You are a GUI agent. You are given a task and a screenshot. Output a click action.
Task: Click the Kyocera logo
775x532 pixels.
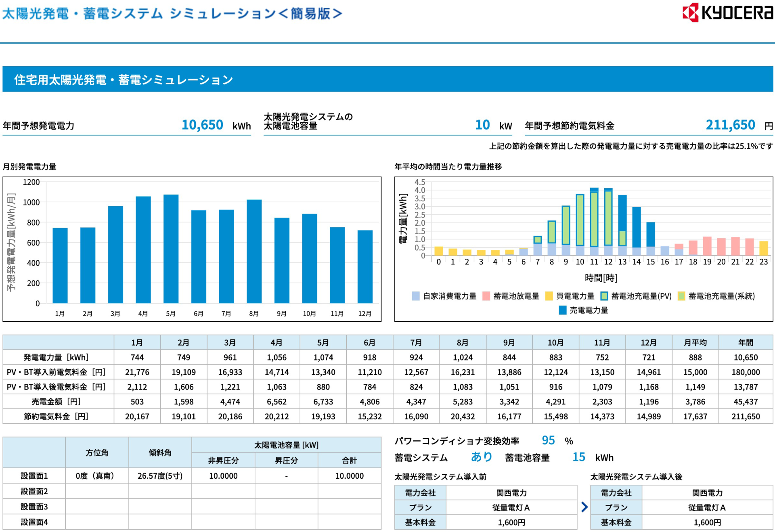coord(728,12)
